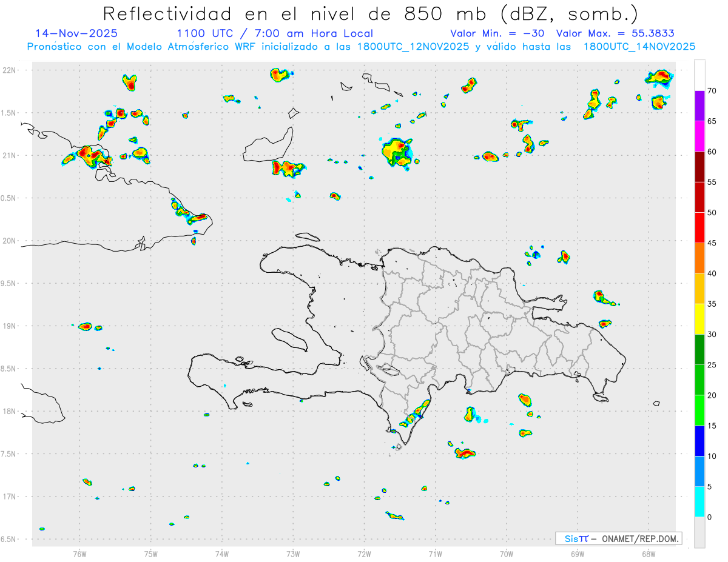Click the '0.5N' latitude label
The width and height of the screenshot is (728, 562).
coord(9,198)
